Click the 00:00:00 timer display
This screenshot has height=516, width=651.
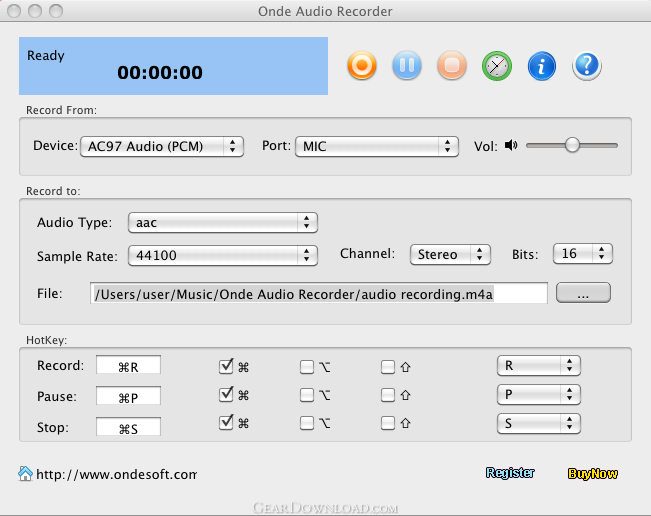(x=160, y=73)
